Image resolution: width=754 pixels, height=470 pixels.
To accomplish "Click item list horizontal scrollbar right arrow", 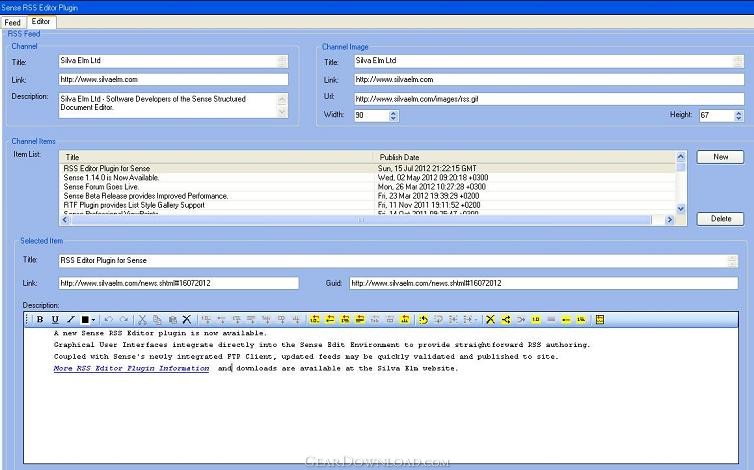I will pyautogui.click(x=669, y=220).
